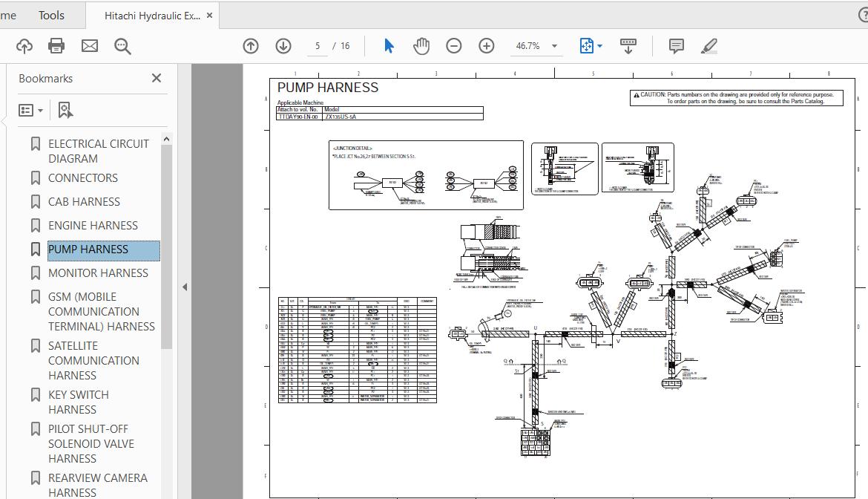Zoom in using the plus button

[x=487, y=46]
